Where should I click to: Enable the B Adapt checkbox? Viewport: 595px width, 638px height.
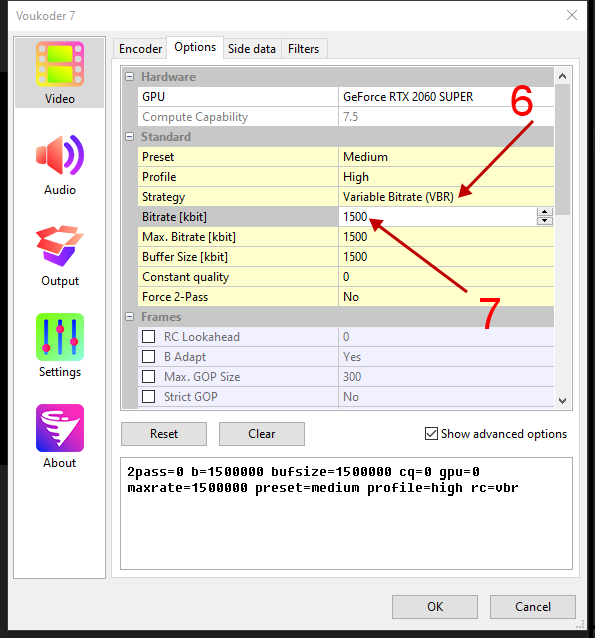149,356
